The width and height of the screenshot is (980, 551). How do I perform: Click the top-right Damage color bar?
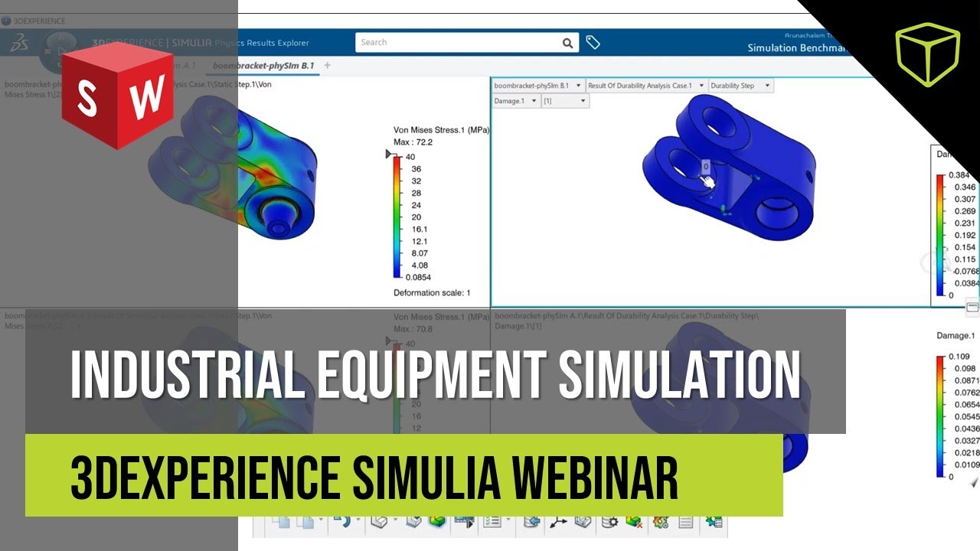coord(939,236)
